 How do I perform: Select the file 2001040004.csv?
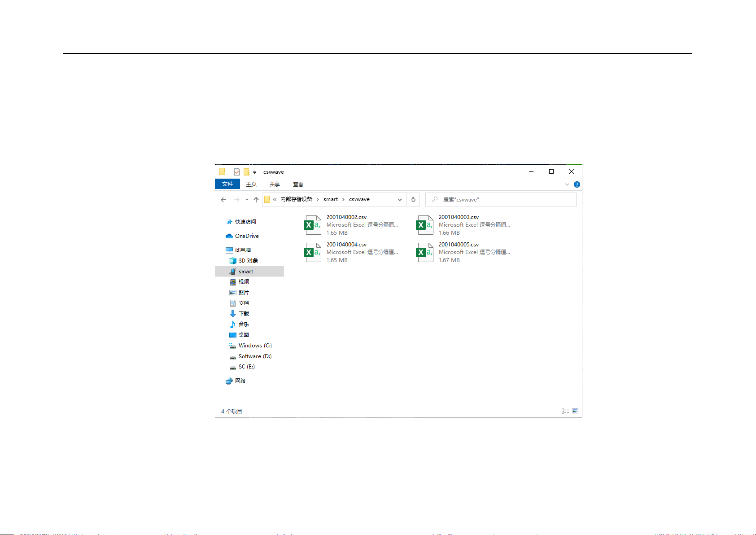click(x=351, y=252)
